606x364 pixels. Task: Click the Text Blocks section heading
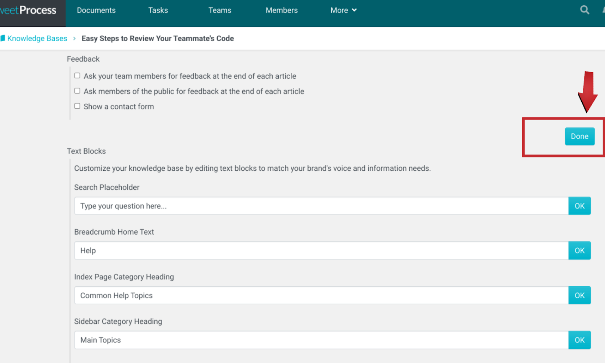(86, 151)
